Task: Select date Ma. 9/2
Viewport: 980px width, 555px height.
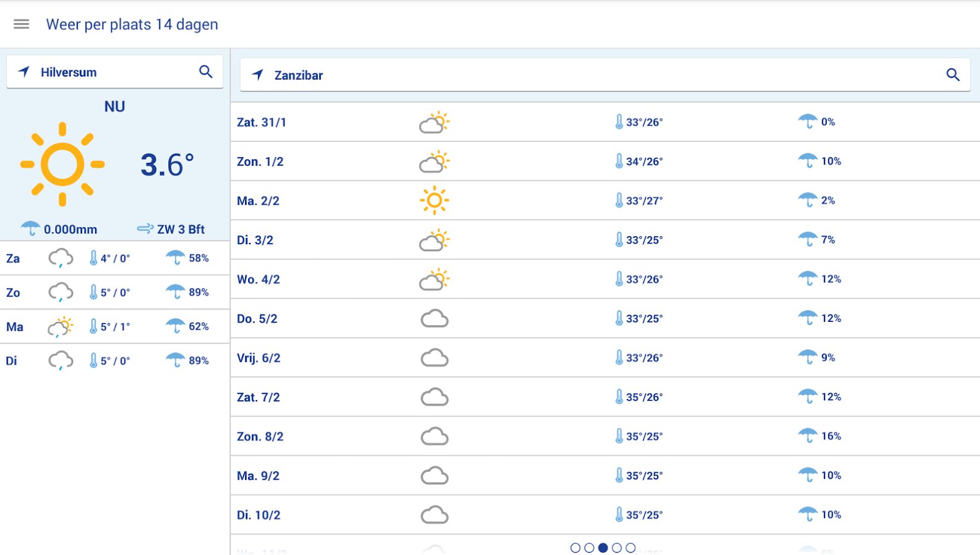Action: pyautogui.click(x=258, y=476)
